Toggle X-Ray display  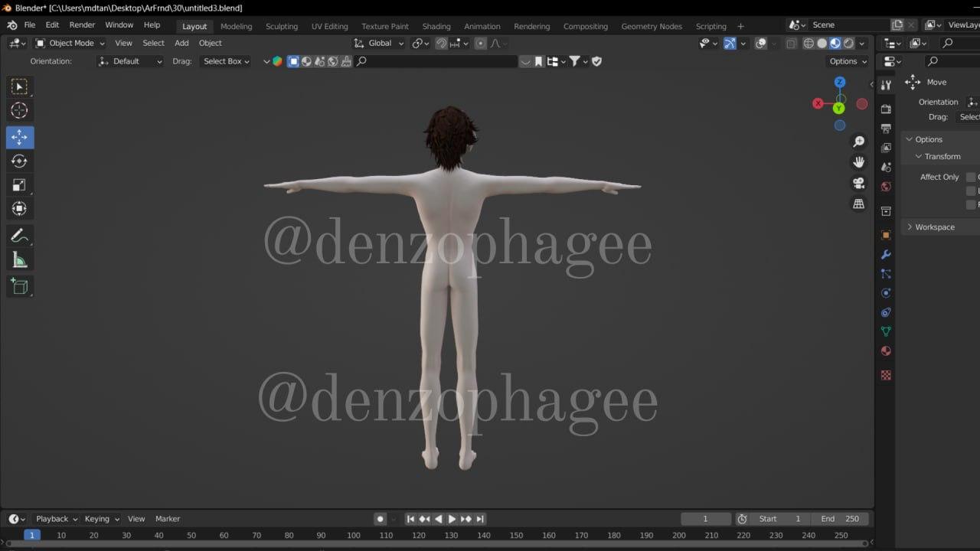tap(791, 44)
